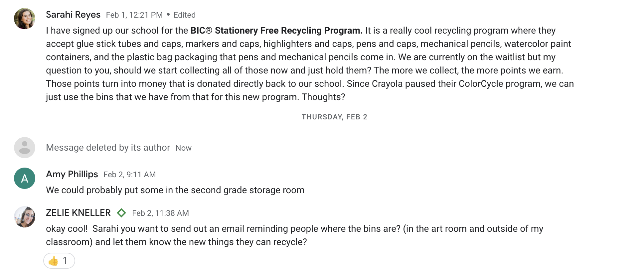
Task: Click the ZELIE KNELLER sender name
Action: coord(78,213)
